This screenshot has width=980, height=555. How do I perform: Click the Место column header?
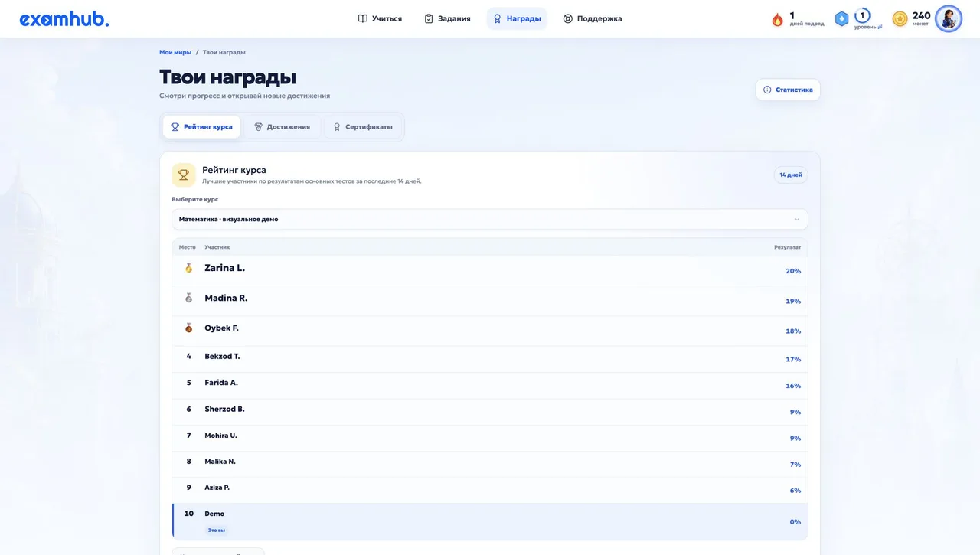188,247
